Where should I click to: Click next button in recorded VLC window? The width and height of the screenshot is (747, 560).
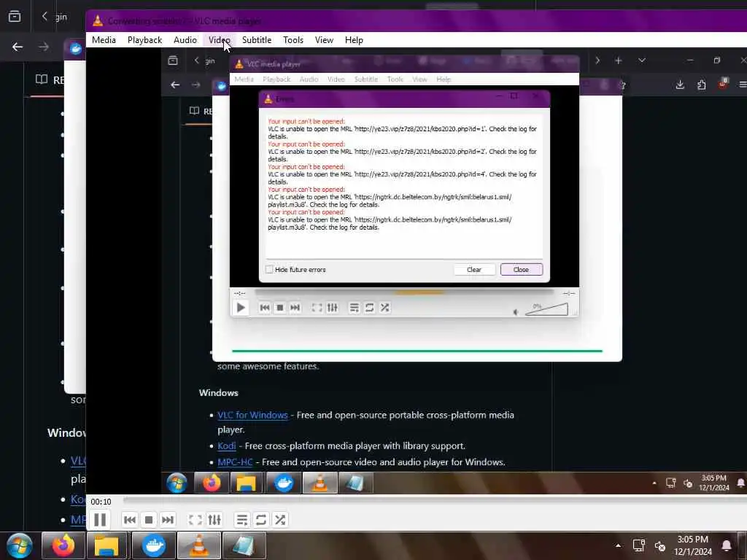point(295,308)
